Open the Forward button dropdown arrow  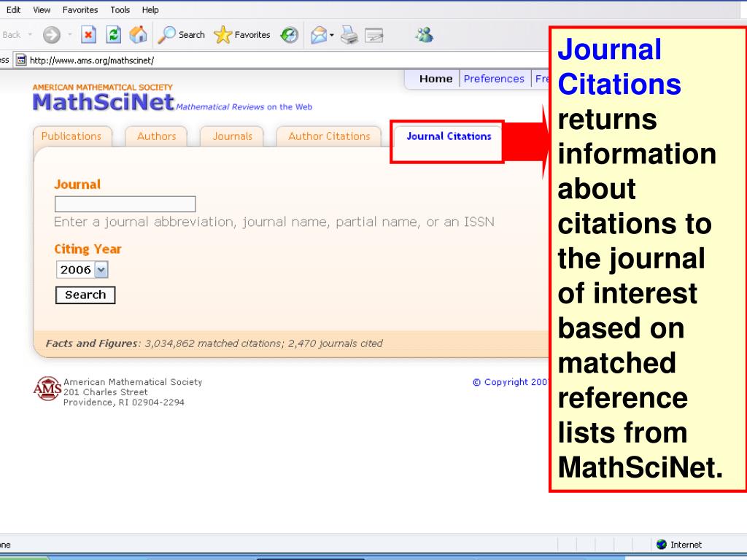(69, 35)
